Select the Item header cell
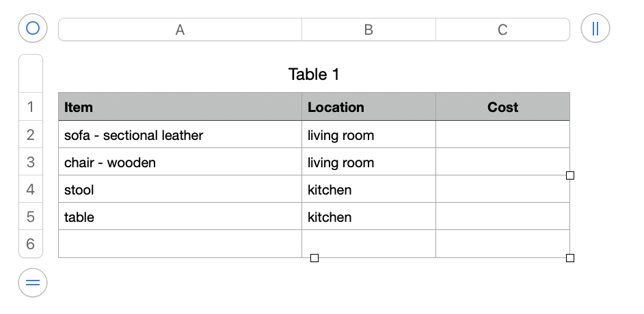644x314 pixels. (x=180, y=107)
